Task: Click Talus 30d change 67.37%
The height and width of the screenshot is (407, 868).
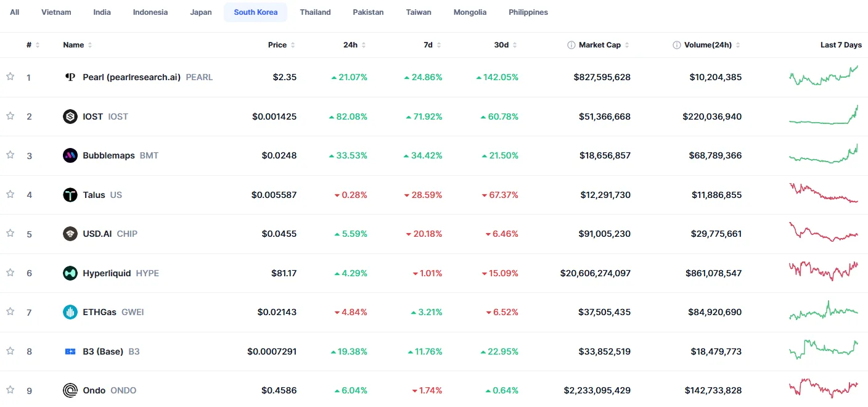Action: coord(500,195)
